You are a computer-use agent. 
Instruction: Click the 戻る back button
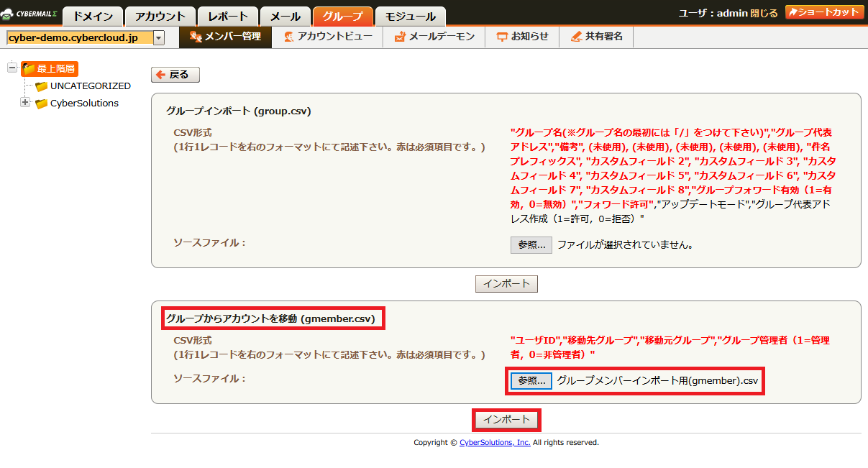point(175,75)
